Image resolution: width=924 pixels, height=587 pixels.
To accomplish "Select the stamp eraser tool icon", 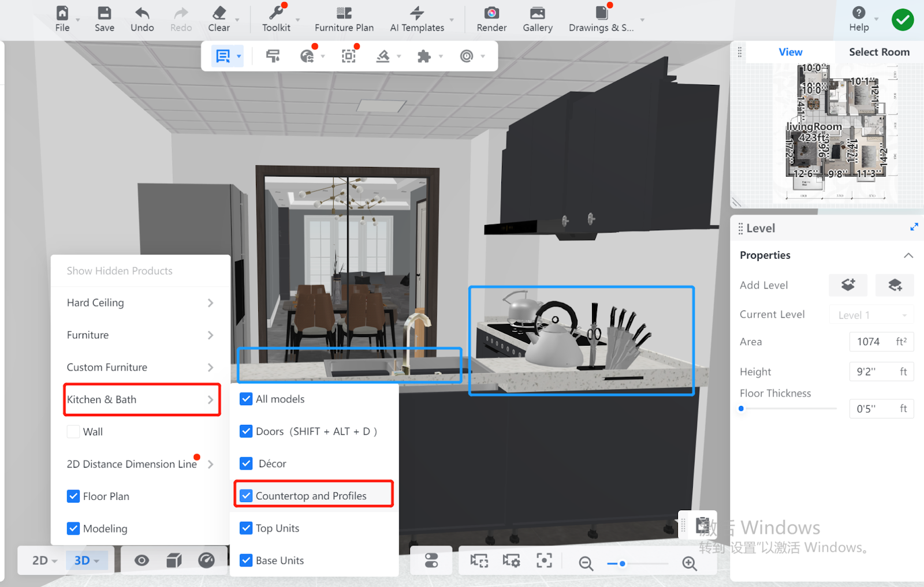I will pyautogui.click(x=383, y=56).
